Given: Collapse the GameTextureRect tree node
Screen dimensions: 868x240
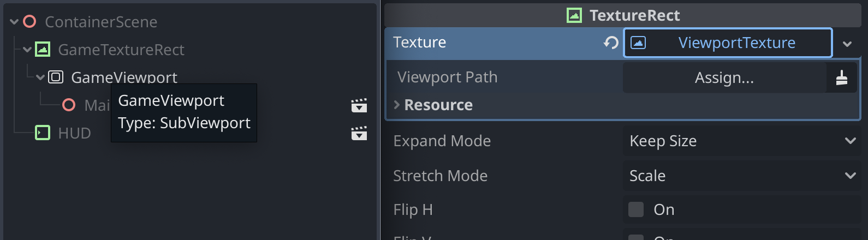Looking at the screenshot, I should click(27, 50).
